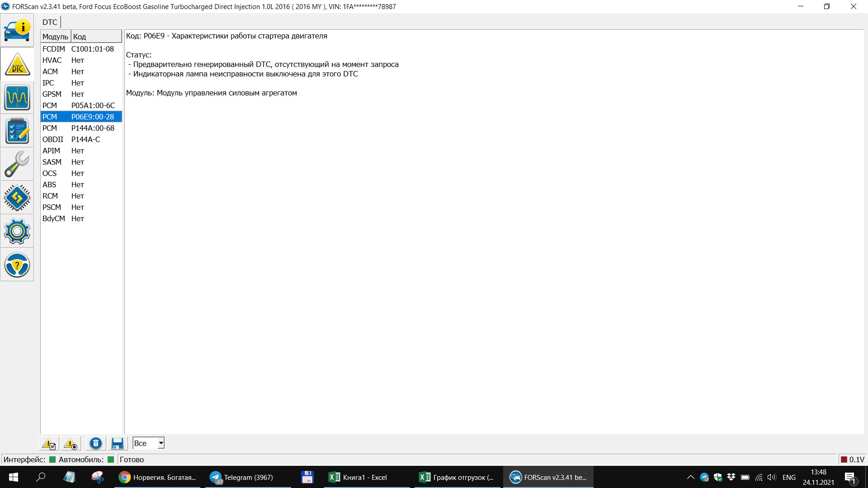Switch the ENG input language indicator
Image resolution: width=868 pixels, height=488 pixels.
point(789,477)
